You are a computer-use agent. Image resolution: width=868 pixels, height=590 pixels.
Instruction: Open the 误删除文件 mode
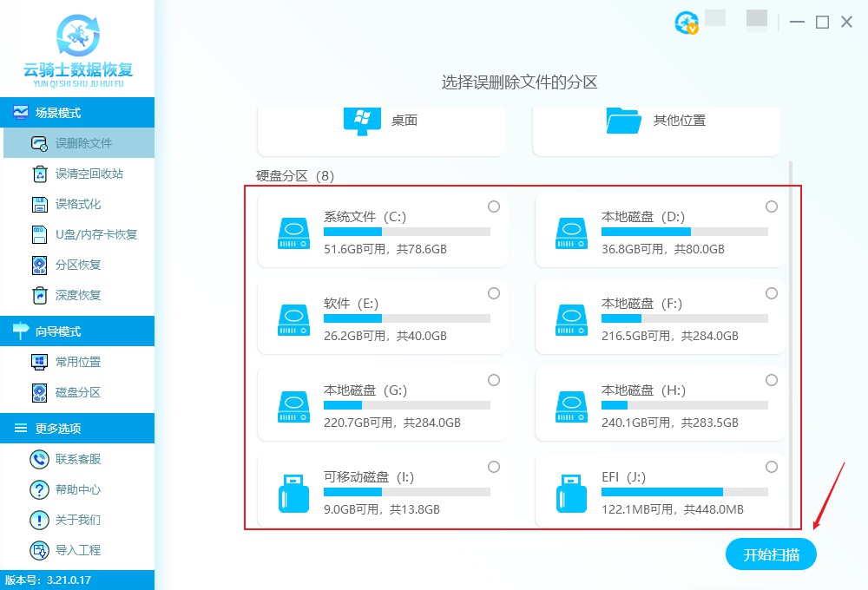pyautogui.click(x=79, y=143)
